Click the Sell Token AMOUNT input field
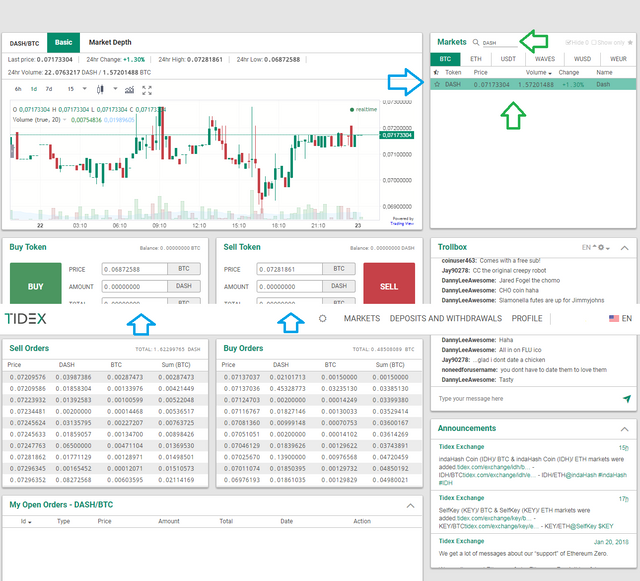640x581 pixels. 290,286
